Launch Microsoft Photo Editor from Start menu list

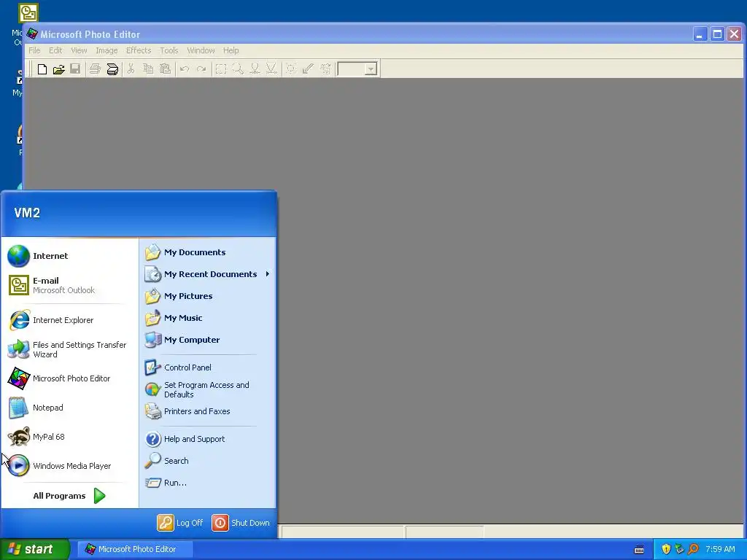(69, 378)
